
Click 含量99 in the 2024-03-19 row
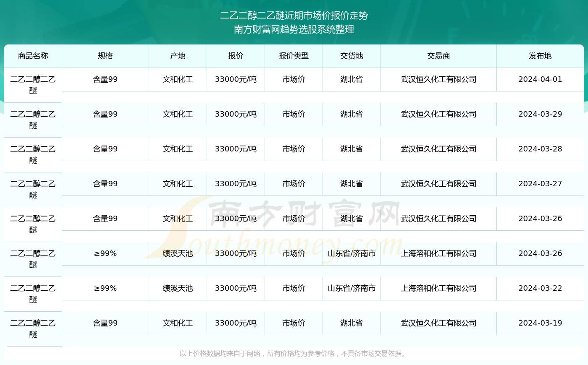[105, 323]
